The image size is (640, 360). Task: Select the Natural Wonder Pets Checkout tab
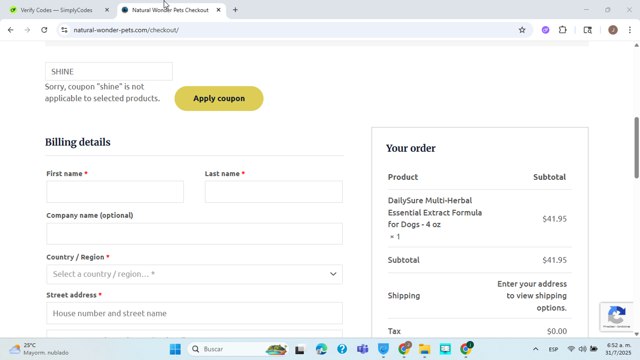click(170, 10)
